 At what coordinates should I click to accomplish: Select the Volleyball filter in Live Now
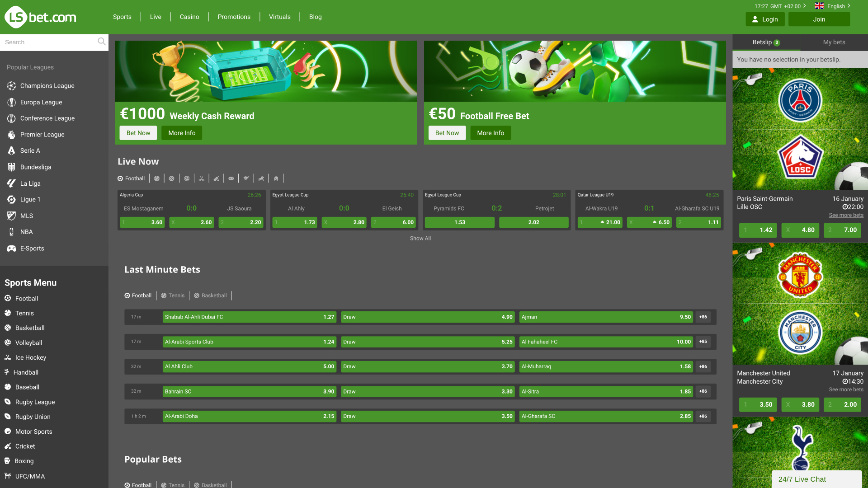point(187,178)
